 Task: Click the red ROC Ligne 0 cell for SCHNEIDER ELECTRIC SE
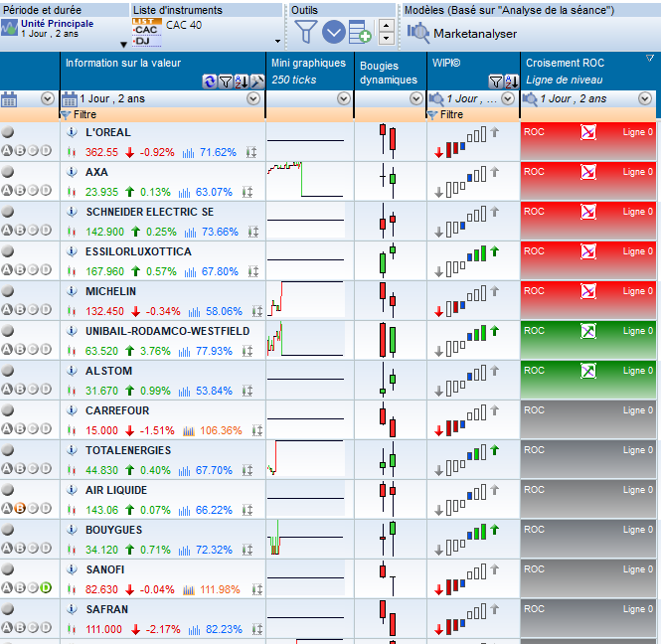pyautogui.click(x=588, y=222)
